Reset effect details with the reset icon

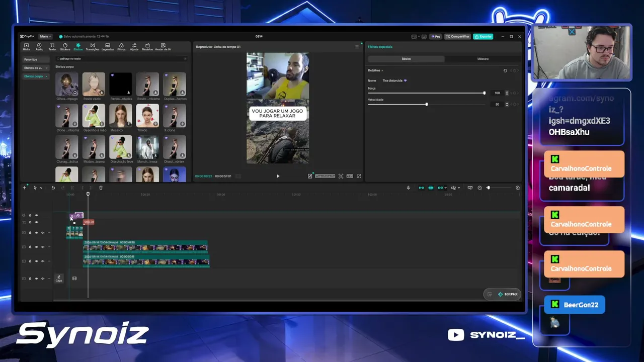[505, 70]
